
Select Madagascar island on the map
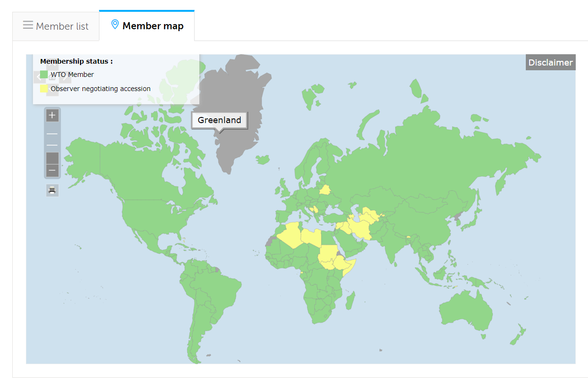tap(350, 300)
